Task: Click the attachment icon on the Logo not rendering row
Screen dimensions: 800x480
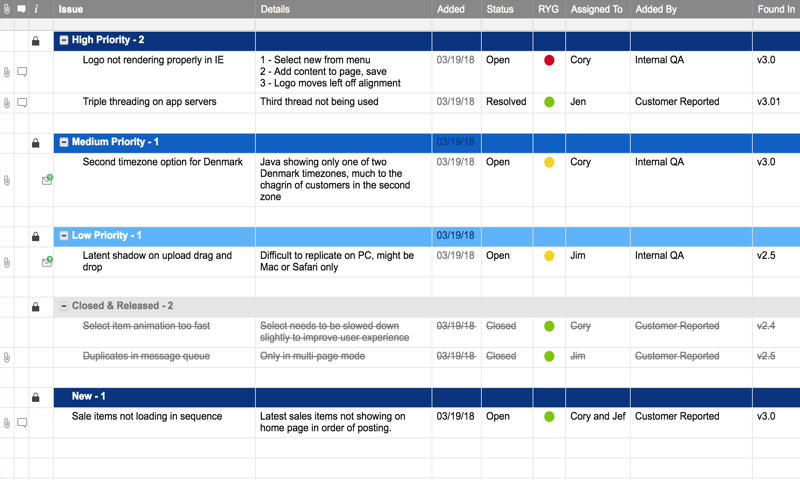Action: 7,72
